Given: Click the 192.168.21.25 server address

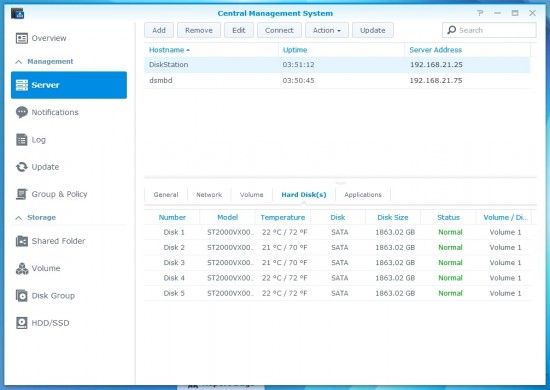Looking at the screenshot, I should click(x=436, y=65).
